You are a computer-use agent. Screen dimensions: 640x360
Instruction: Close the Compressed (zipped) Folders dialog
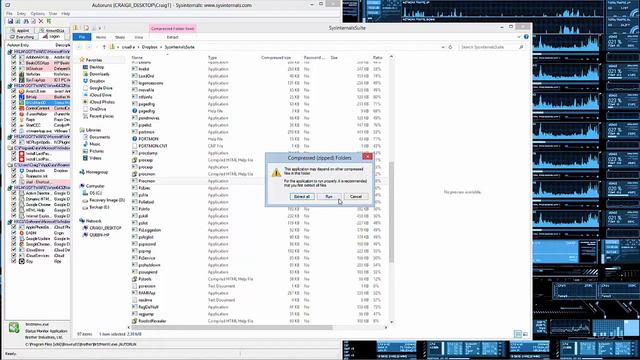367,157
